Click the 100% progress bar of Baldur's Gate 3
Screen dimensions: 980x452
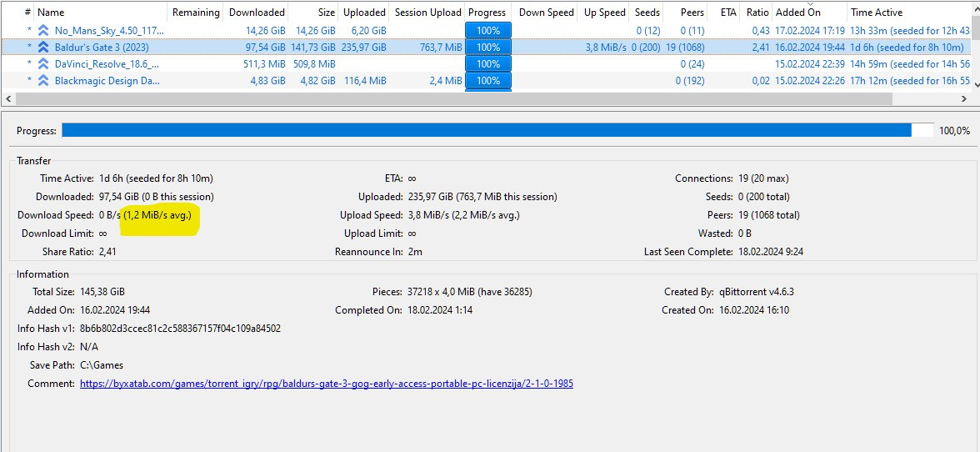[487, 48]
